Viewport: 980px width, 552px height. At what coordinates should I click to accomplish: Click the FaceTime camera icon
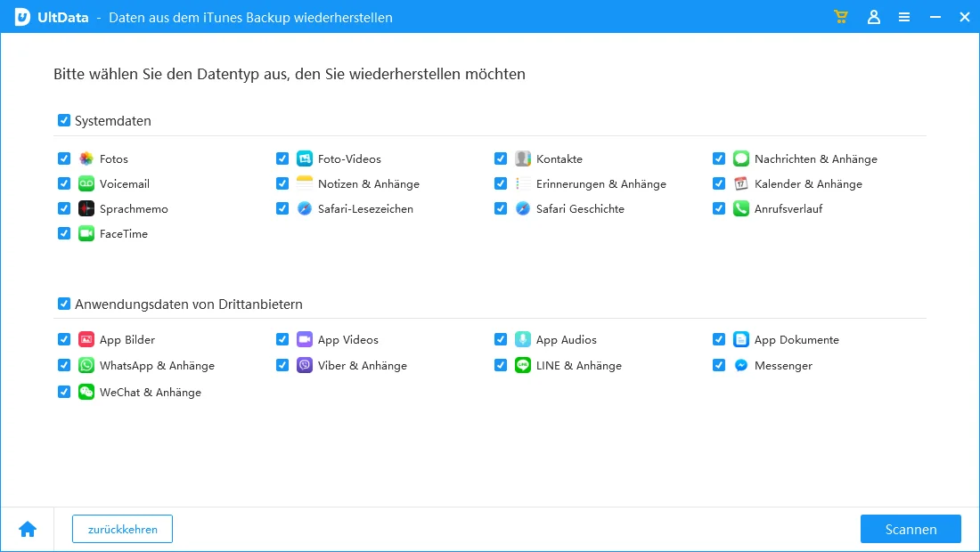86,233
